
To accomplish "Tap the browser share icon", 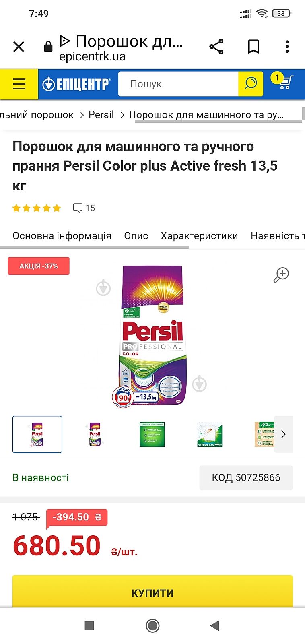I will [216, 47].
